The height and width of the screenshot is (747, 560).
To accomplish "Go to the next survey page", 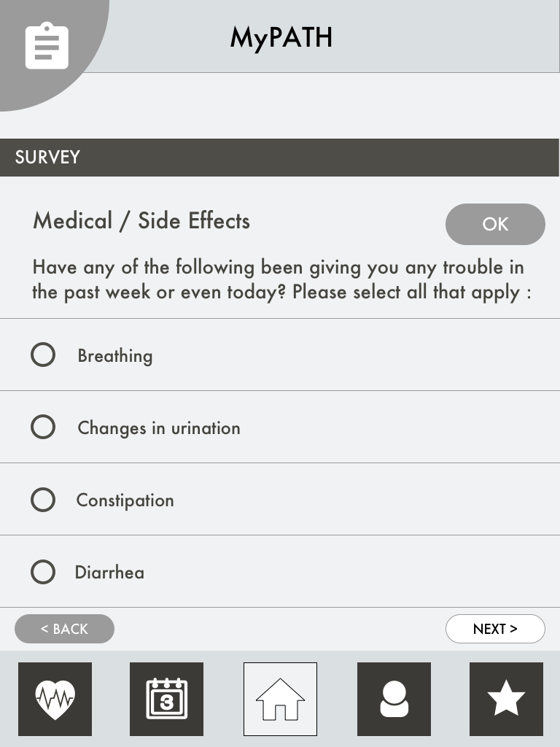I will (495, 629).
